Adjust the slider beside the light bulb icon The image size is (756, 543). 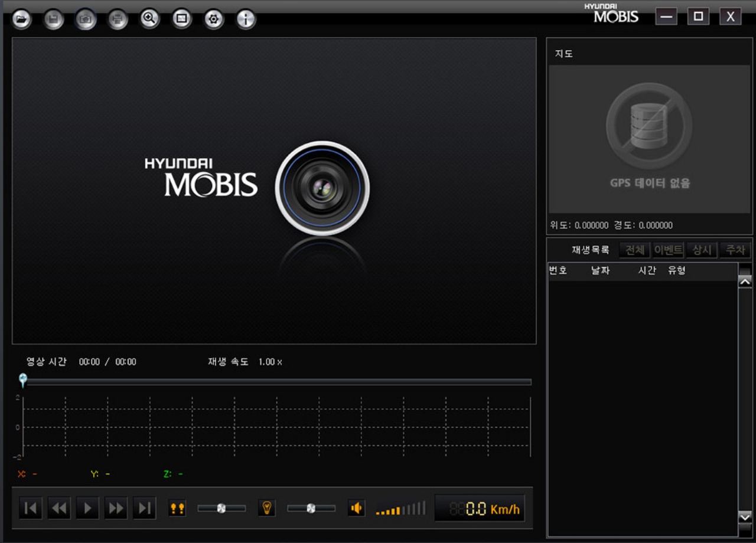311,508
